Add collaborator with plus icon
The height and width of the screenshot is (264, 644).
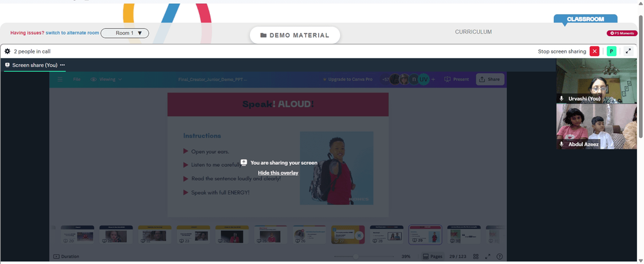(x=433, y=79)
